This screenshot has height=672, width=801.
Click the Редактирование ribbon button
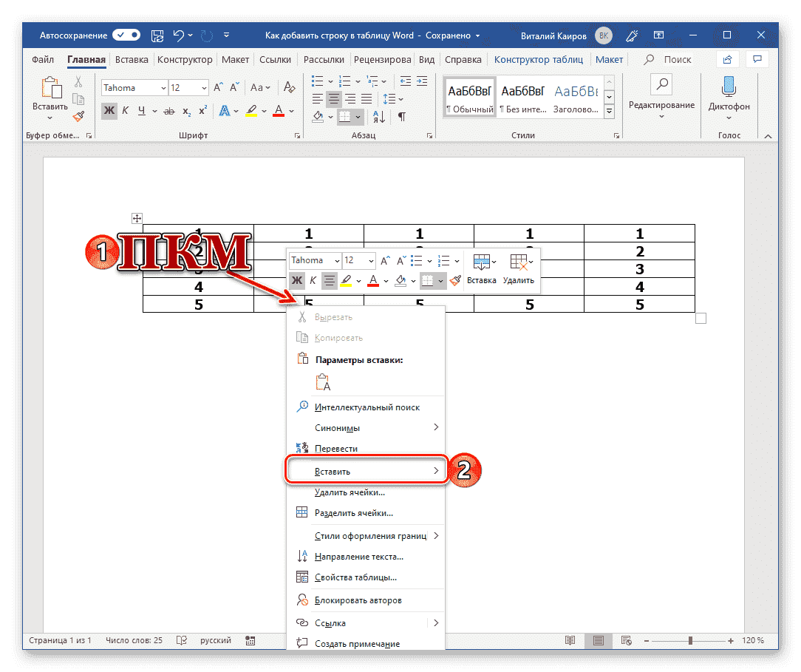[x=661, y=96]
